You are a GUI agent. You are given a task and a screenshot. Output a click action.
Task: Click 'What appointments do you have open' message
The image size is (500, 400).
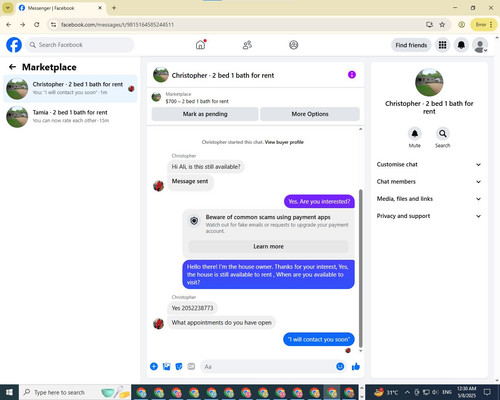pyautogui.click(x=221, y=323)
